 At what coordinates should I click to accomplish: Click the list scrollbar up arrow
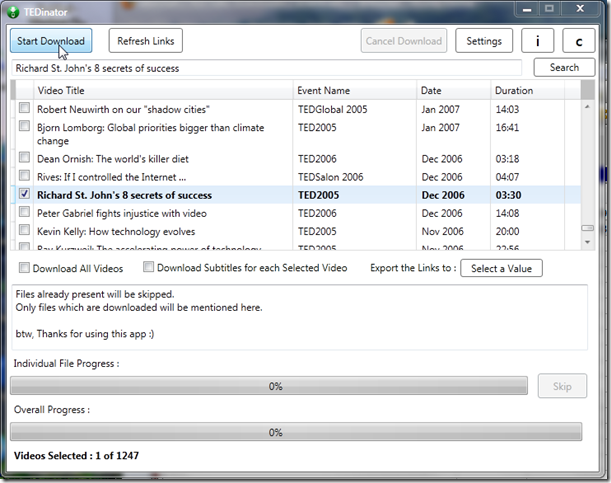pos(588,107)
